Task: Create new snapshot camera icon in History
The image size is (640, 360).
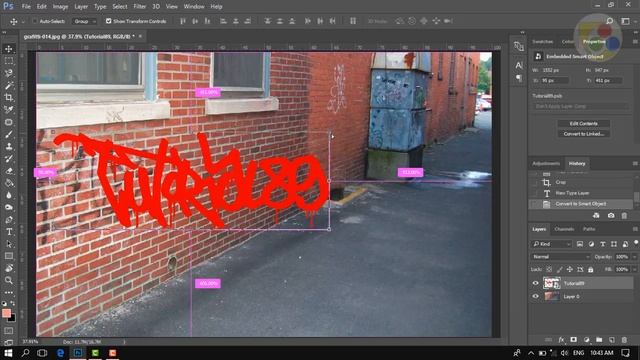Action: click(x=611, y=216)
